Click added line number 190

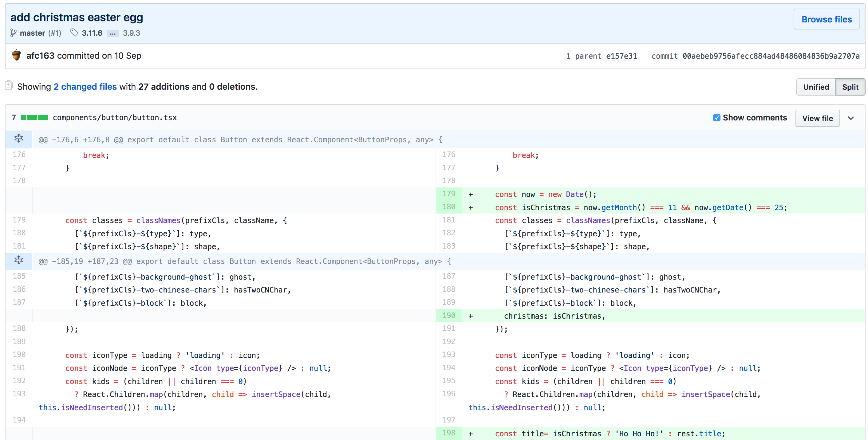click(448, 315)
